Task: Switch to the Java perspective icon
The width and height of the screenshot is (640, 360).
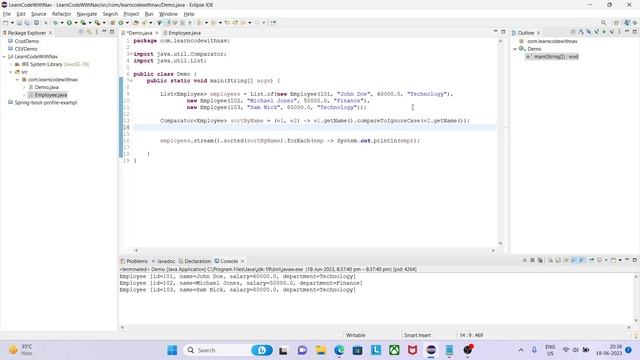Action: pos(627,23)
